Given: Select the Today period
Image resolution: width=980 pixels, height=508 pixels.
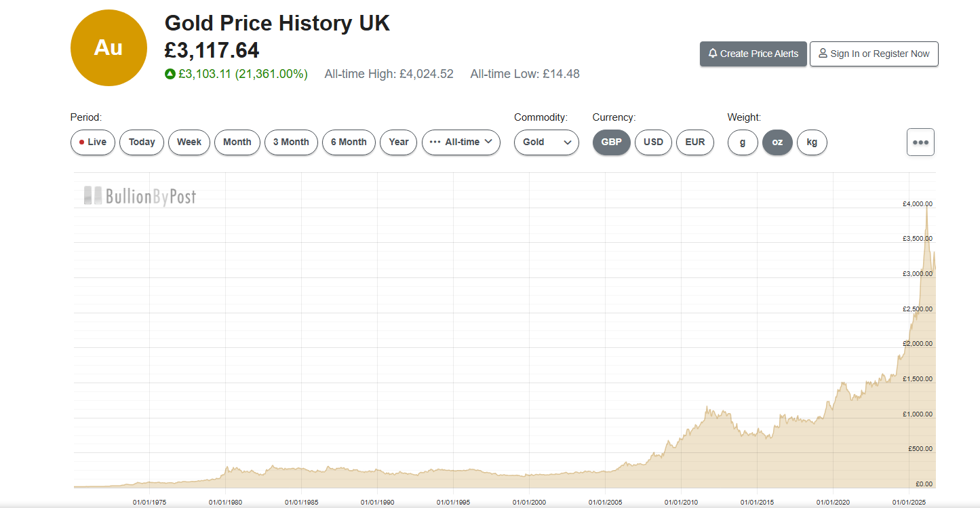Looking at the screenshot, I should click(x=142, y=142).
